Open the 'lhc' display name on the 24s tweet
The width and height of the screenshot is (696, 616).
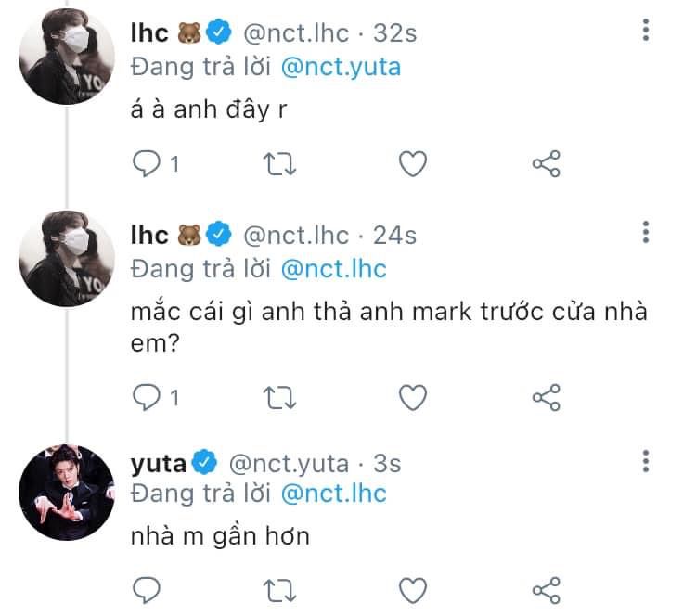pyautogui.click(x=149, y=235)
